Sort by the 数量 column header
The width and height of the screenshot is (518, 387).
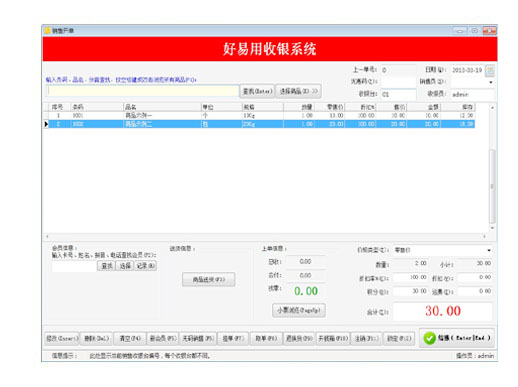(x=299, y=107)
